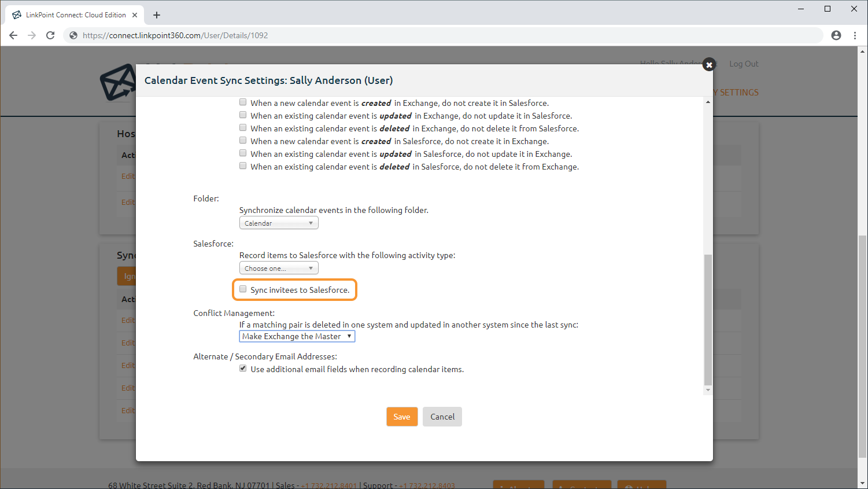Check 'deleted in Salesforce, do not delete from Exchange'

243,166
